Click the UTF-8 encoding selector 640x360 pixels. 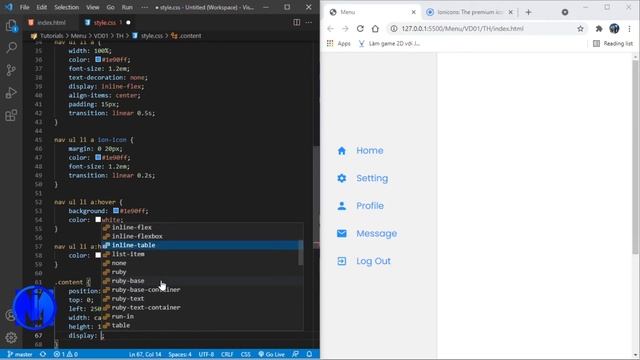click(206, 354)
